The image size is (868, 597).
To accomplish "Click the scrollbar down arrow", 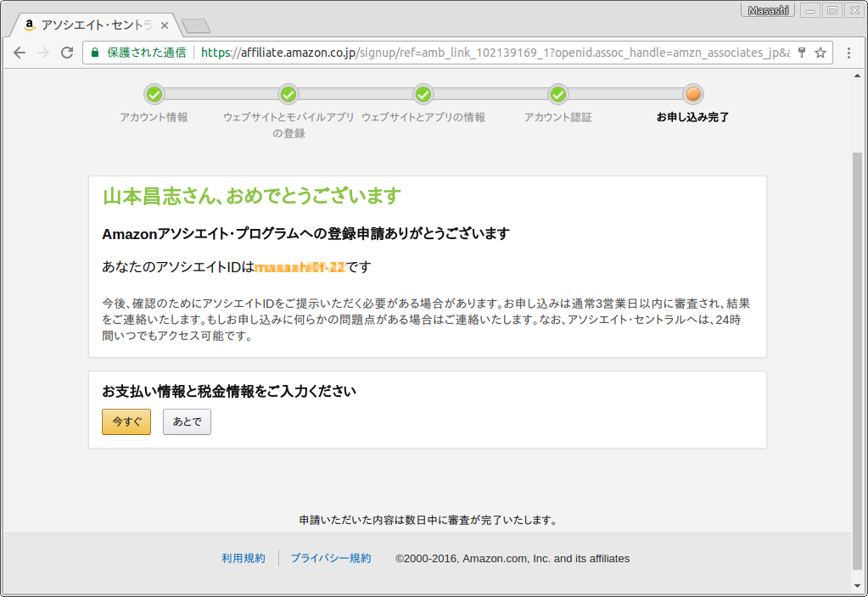I will point(858,585).
